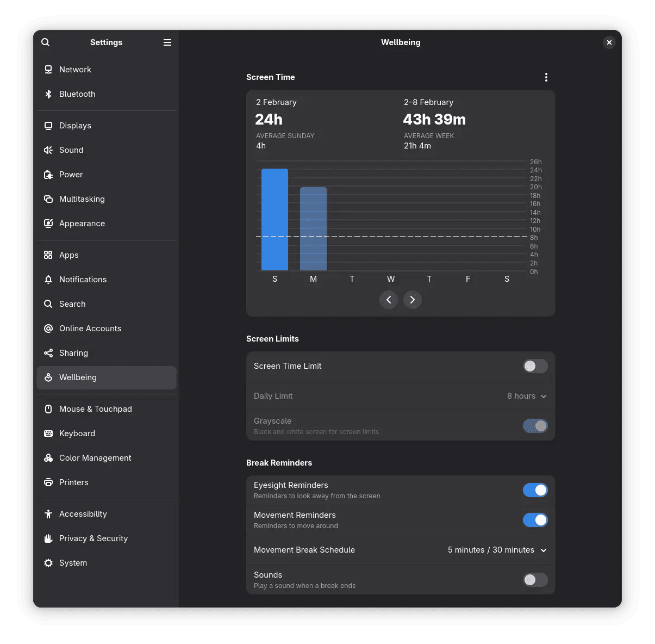
Task: Click the Bluetooth icon in sidebar
Action: (48, 94)
